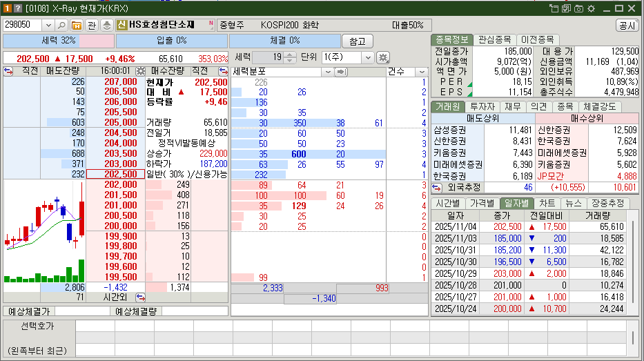The image size is (644, 361).
Task: Open the 의견 tab
Action: point(539,106)
